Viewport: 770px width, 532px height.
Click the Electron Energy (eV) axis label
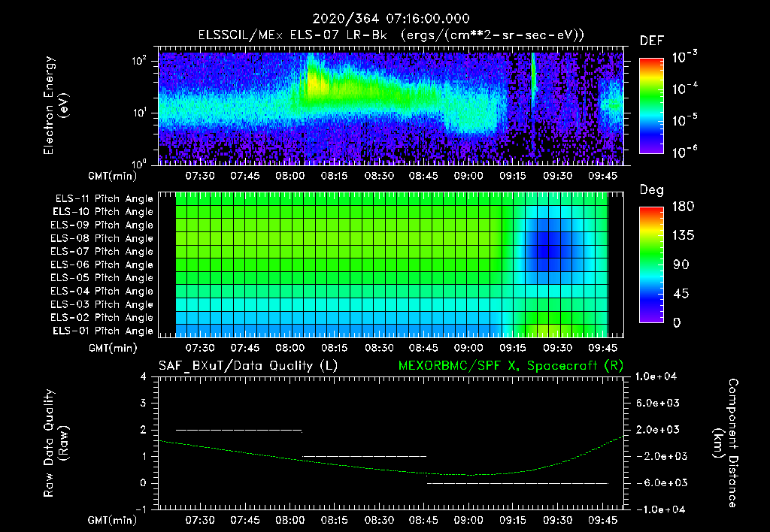(x=55, y=105)
